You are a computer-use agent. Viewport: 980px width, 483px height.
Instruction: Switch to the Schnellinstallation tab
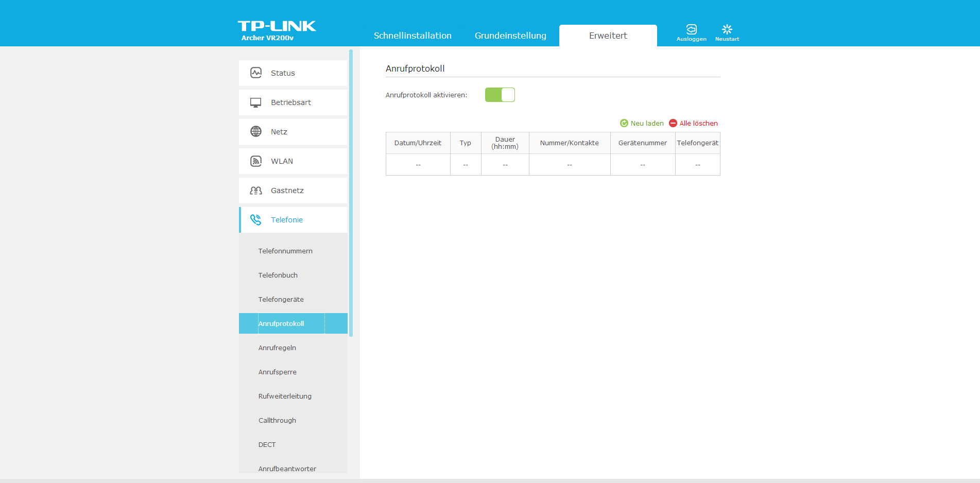point(412,36)
